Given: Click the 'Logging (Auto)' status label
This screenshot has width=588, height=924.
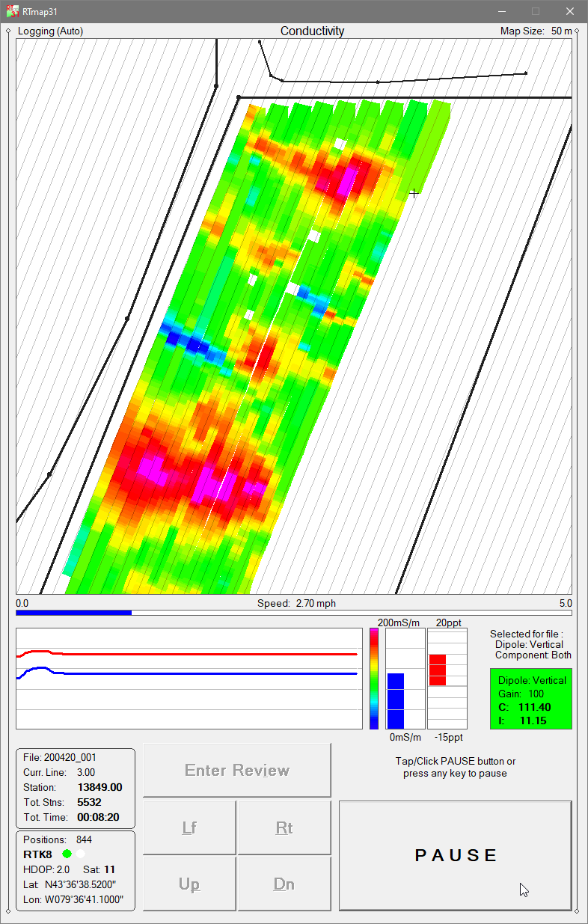Looking at the screenshot, I should [x=50, y=31].
